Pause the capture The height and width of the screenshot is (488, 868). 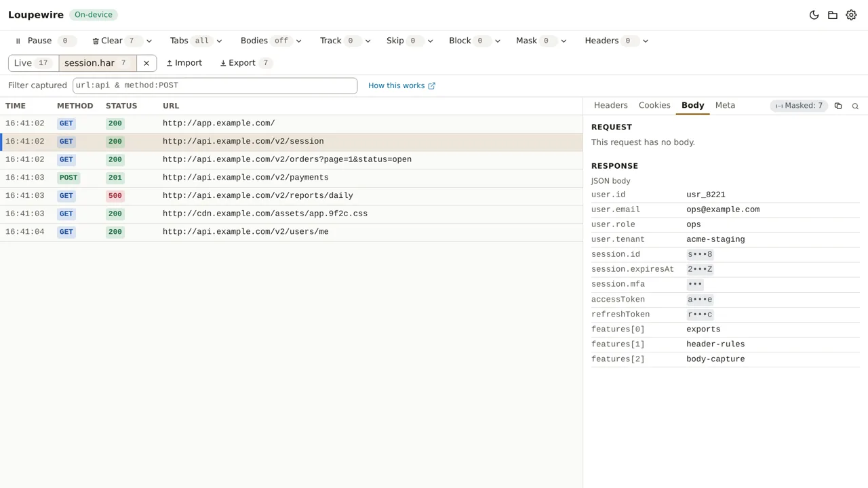[45, 41]
